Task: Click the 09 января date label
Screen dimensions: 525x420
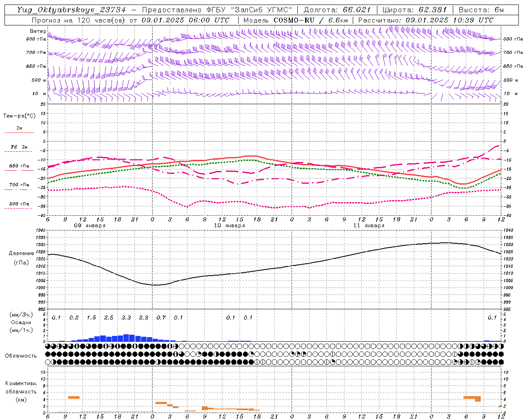Action: (89, 226)
